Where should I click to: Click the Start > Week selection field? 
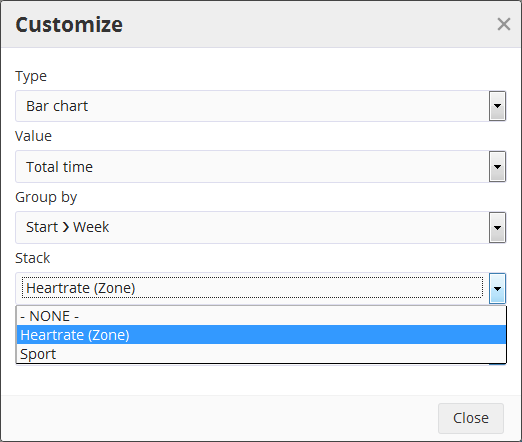[x=252, y=227]
